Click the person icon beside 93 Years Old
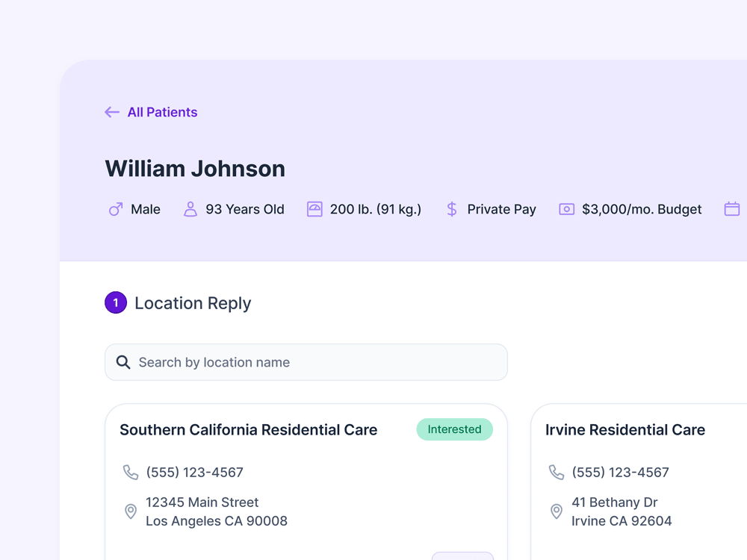Viewport: 747px width, 560px height. point(190,209)
